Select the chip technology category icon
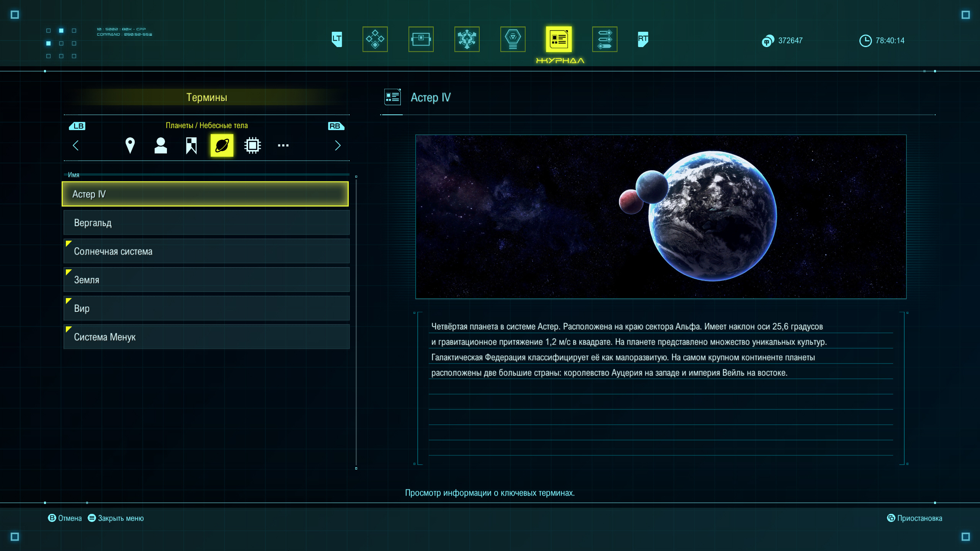Image resolution: width=980 pixels, height=551 pixels. coord(252,145)
